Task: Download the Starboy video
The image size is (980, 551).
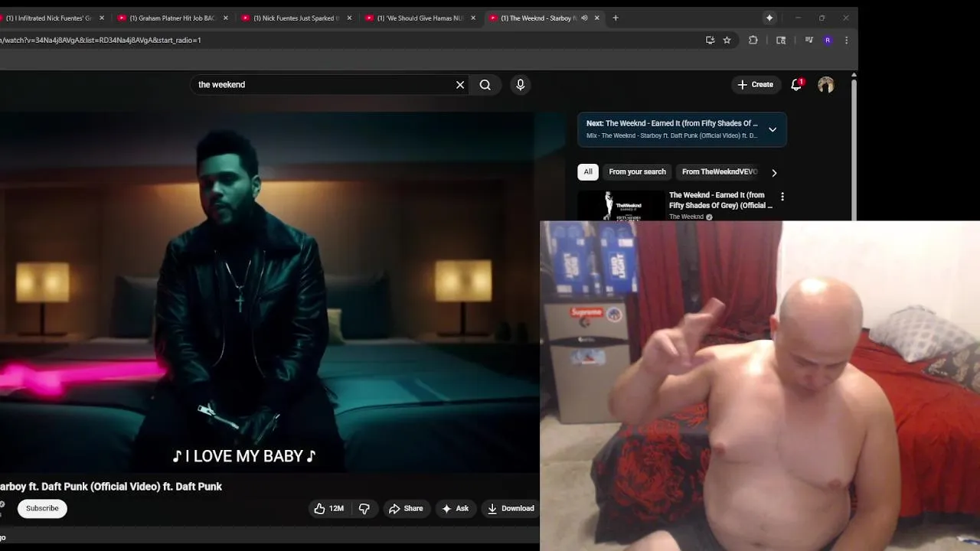Action: [511, 508]
